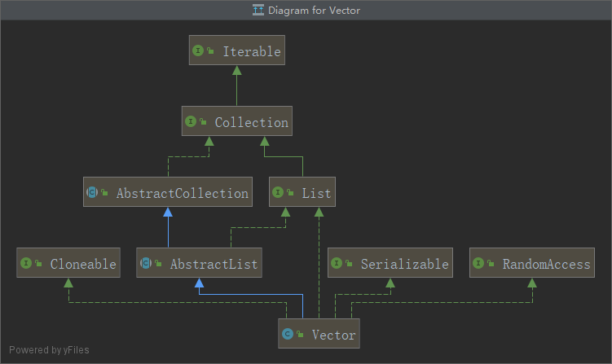Click the lock icon on List node
Image resolution: width=612 pixels, height=364 pixels.
point(290,192)
